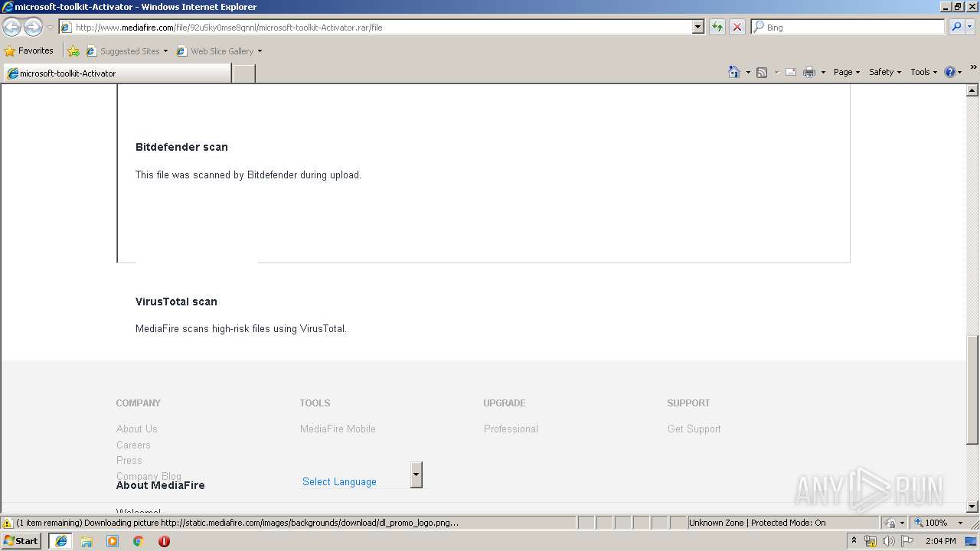Click the volume speaker tray icon
This screenshot has height=551, width=980.
click(x=888, y=541)
